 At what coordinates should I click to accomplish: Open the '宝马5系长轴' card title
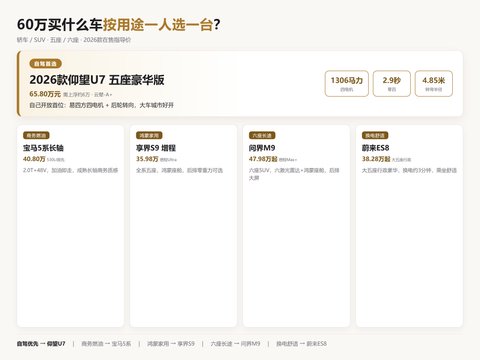[43, 148]
